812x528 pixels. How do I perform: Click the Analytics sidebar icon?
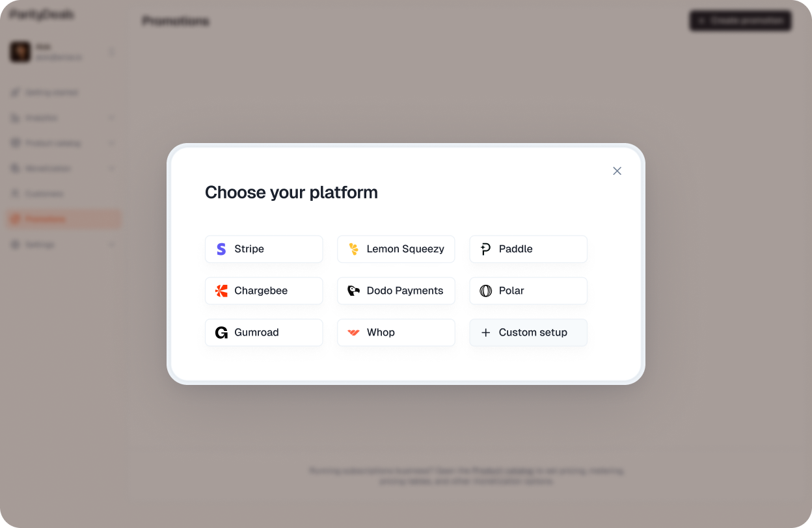tap(15, 118)
